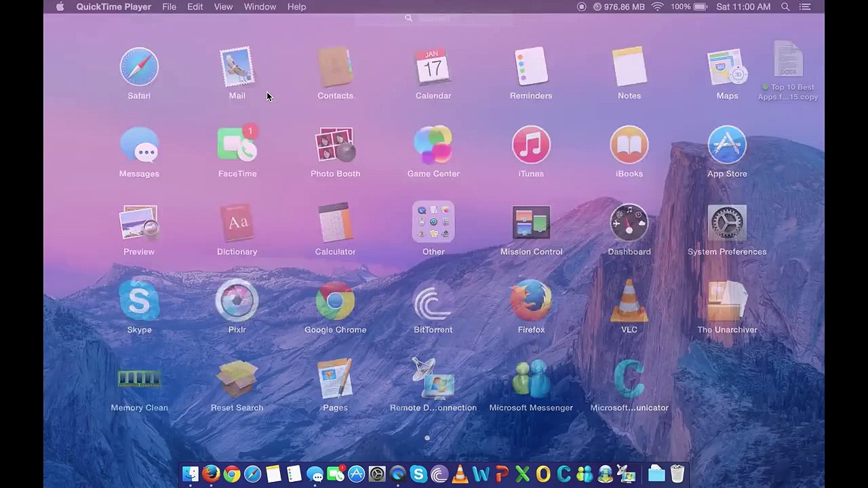
Task: Open the iBooks app
Action: click(x=629, y=145)
